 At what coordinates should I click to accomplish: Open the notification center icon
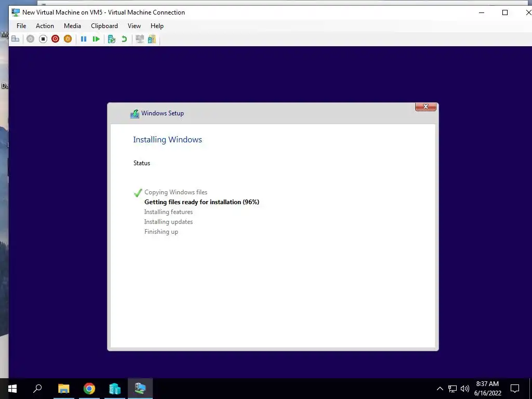point(515,389)
